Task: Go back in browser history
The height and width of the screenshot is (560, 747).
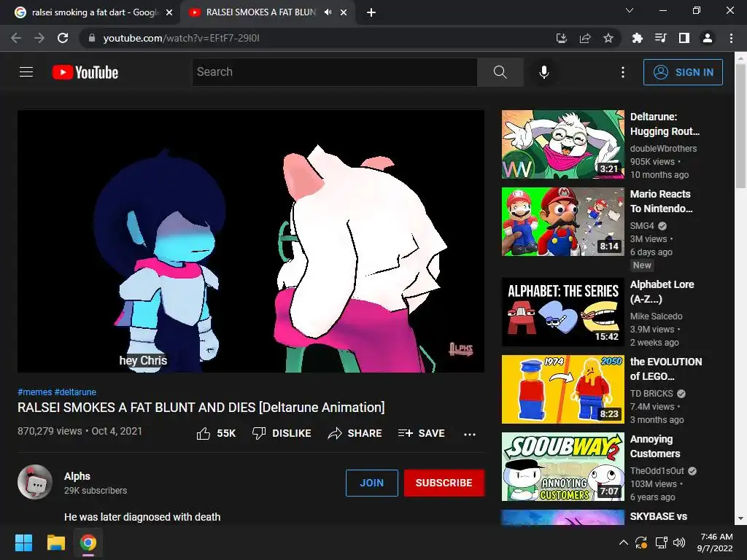Action: [16, 38]
